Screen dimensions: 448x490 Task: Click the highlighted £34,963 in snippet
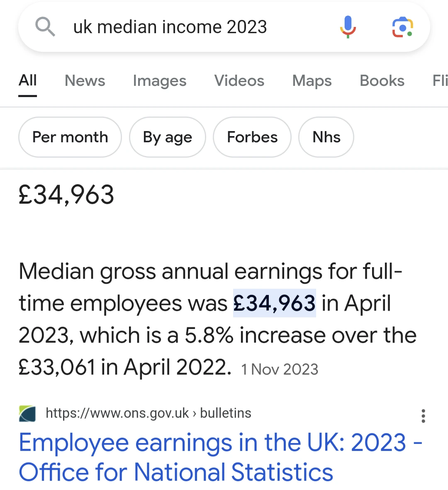pyautogui.click(x=275, y=303)
